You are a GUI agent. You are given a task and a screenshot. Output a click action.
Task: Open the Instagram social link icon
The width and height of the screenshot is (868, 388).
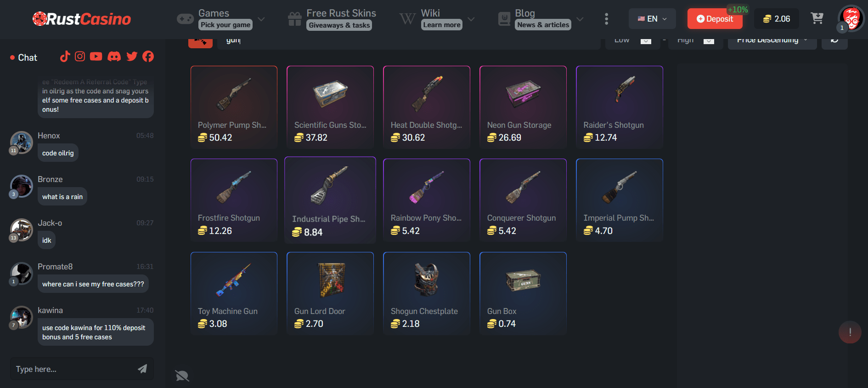click(x=80, y=57)
